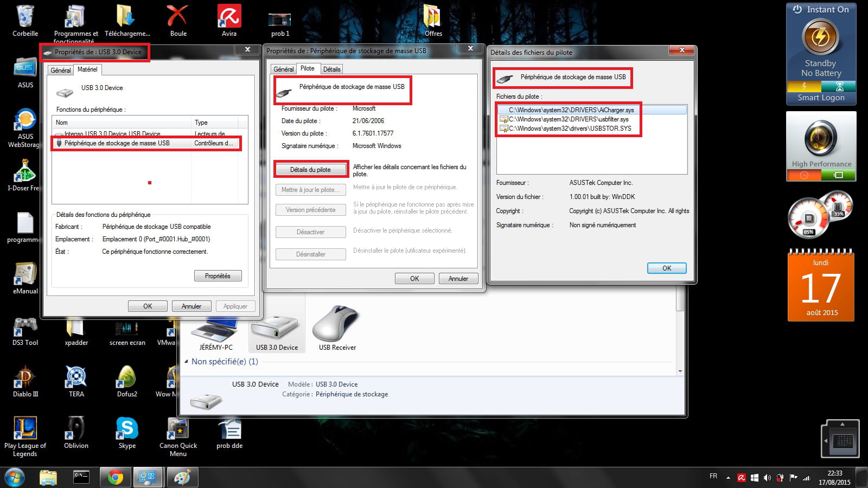Click the Avira tray icon
Image resolution: width=868 pixels, height=488 pixels.
(742, 478)
